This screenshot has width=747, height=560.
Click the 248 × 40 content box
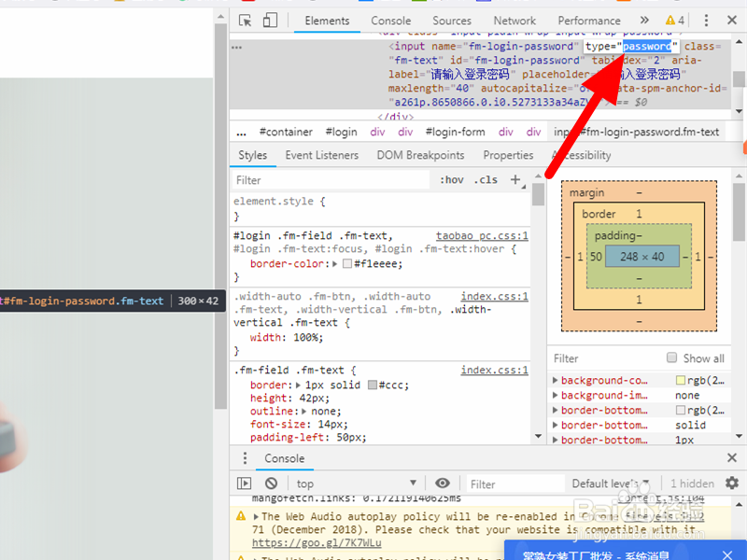(642, 257)
